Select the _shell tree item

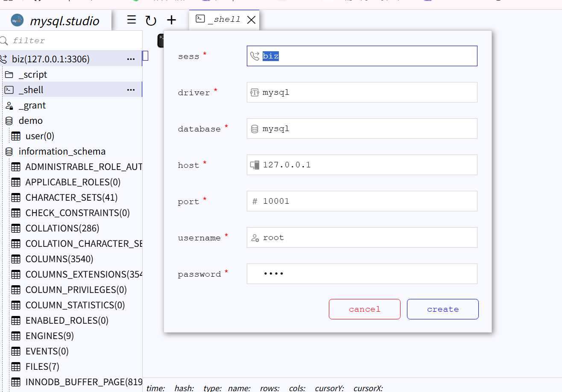(x=31, y=90)
